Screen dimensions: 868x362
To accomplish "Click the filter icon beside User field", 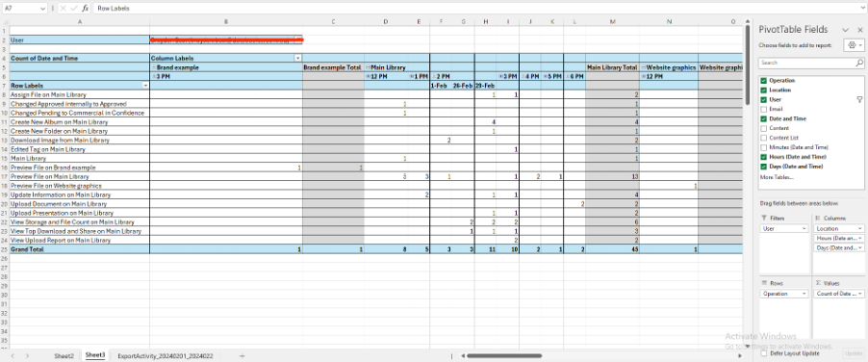I will click(x=859, y=99).
